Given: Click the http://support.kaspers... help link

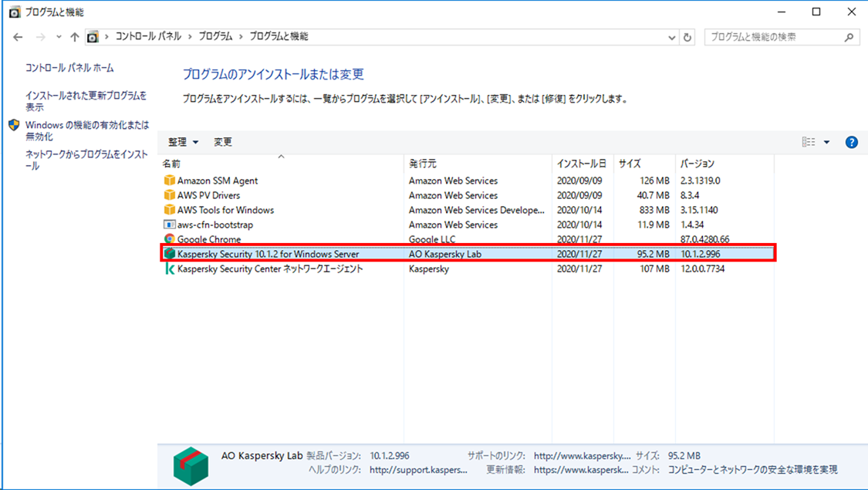Looking at the screenshot, I should click(x=418, y=469).
